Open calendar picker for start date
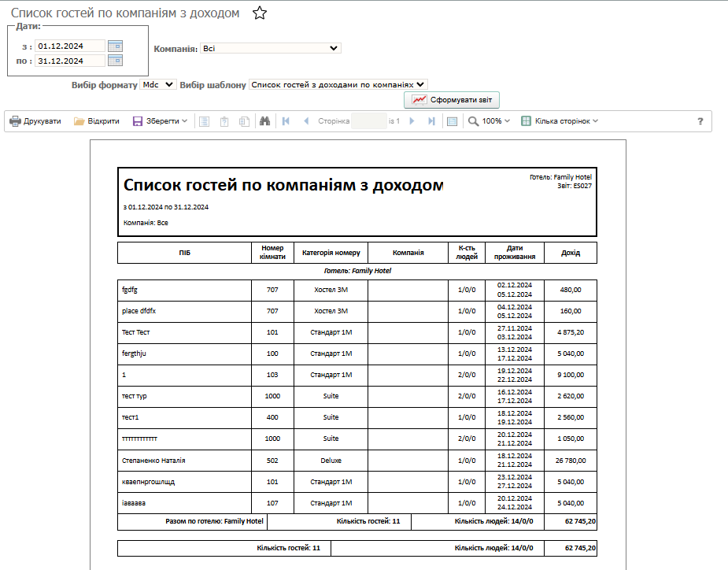 click(x=115, y=46)
